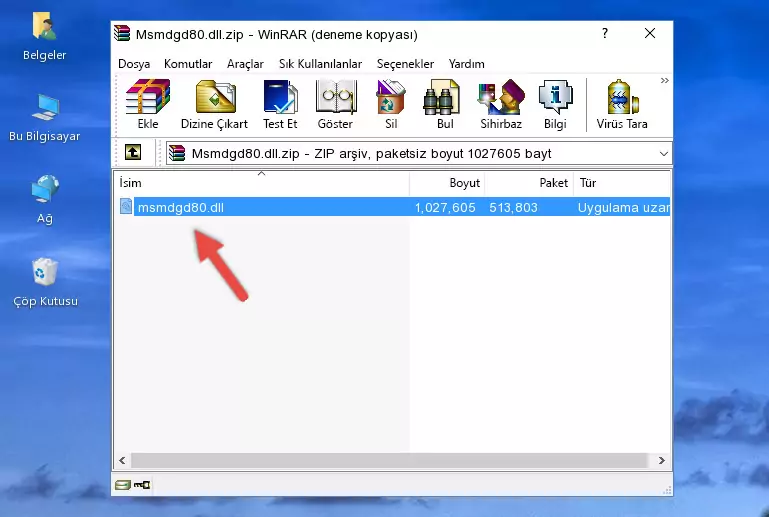Close the WinRAR window

click(x=650, y=33)
